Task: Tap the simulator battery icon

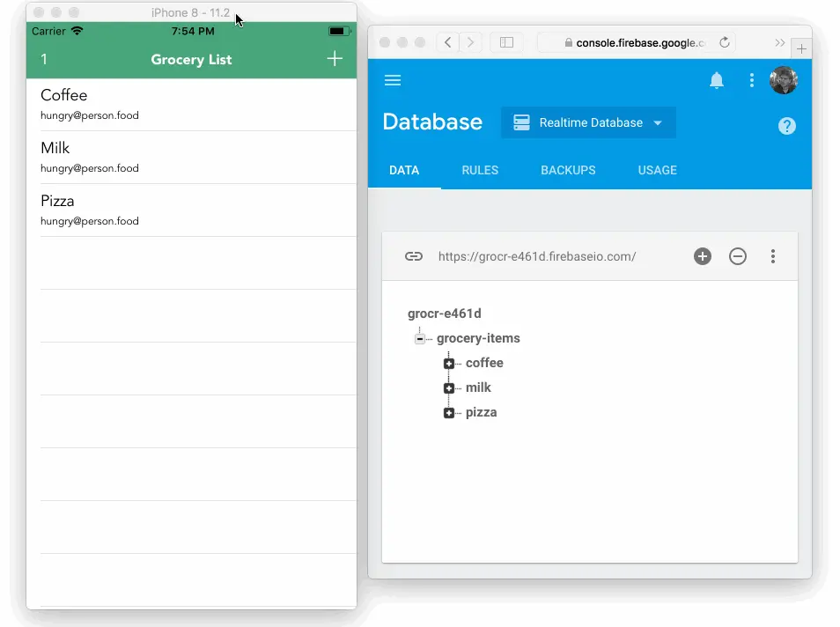Action: pos(339,31)
